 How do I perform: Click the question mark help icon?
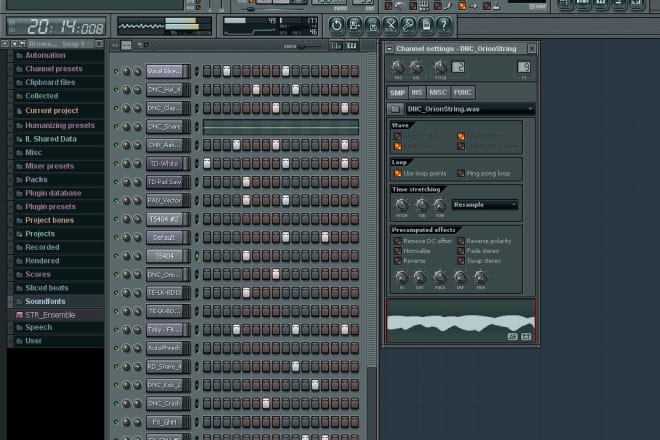444,26
